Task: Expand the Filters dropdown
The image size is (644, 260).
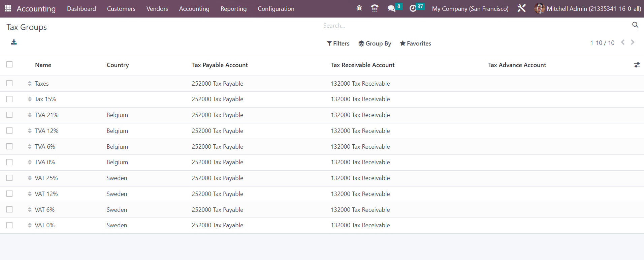Action: click(338, 44)
